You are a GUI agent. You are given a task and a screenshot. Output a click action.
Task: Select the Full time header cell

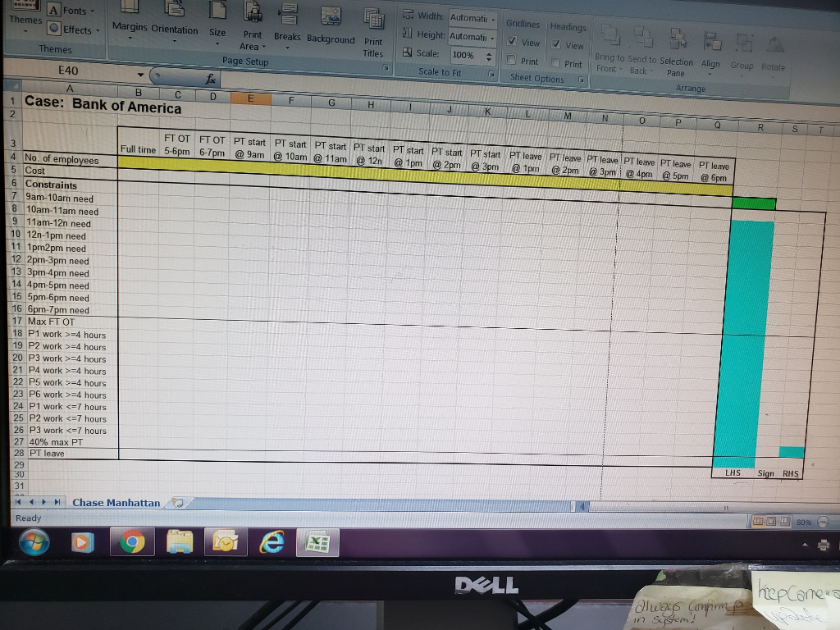pos(138,144)
